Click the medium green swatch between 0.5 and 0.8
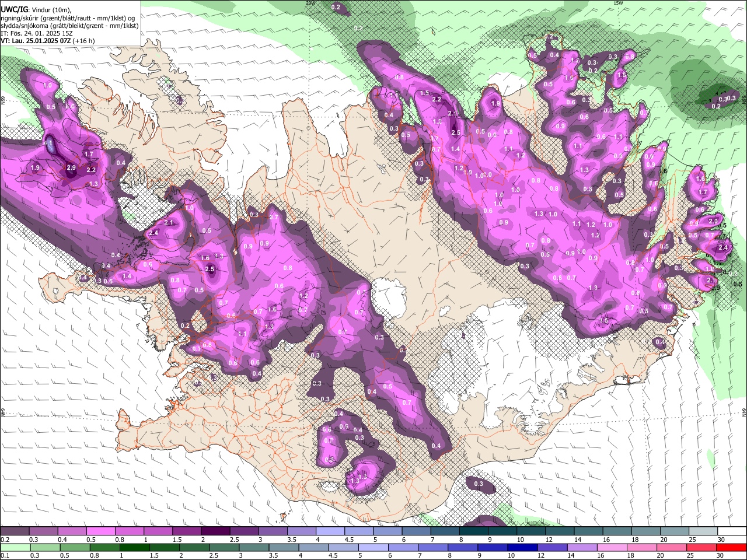This screenshot has width=747, height=560. 75,547
